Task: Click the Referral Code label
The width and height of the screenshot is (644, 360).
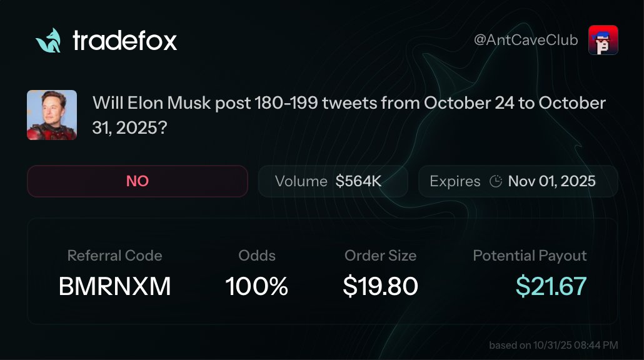Action: (114, 256)
